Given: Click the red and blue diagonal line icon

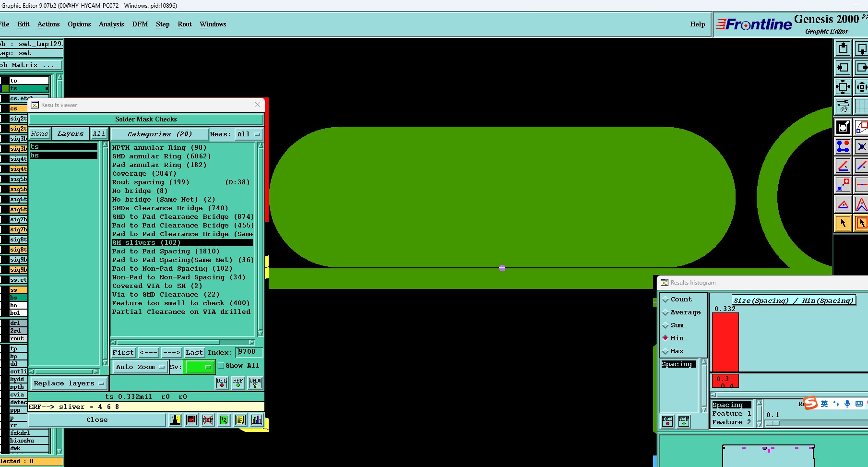Looking at the screenshot, I should pos(861,166).
